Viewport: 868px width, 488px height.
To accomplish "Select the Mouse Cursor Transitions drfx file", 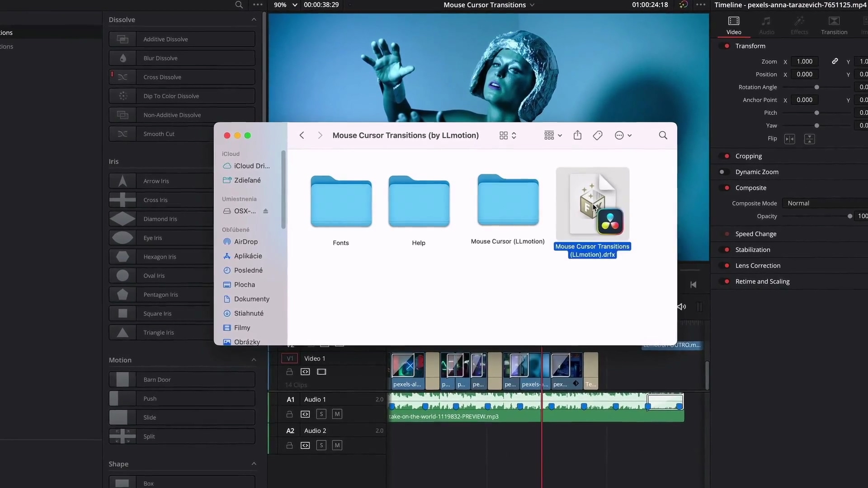I will coord(592,213).
